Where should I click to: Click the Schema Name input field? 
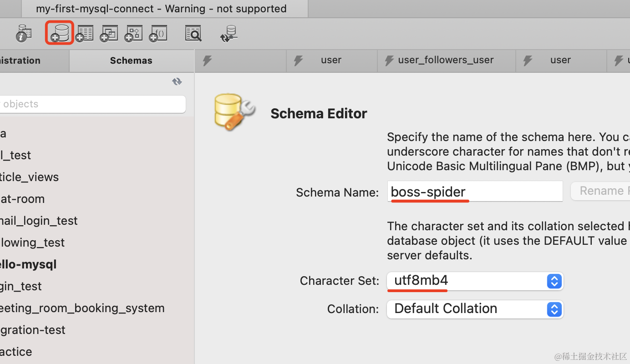(x=475, y=192)
